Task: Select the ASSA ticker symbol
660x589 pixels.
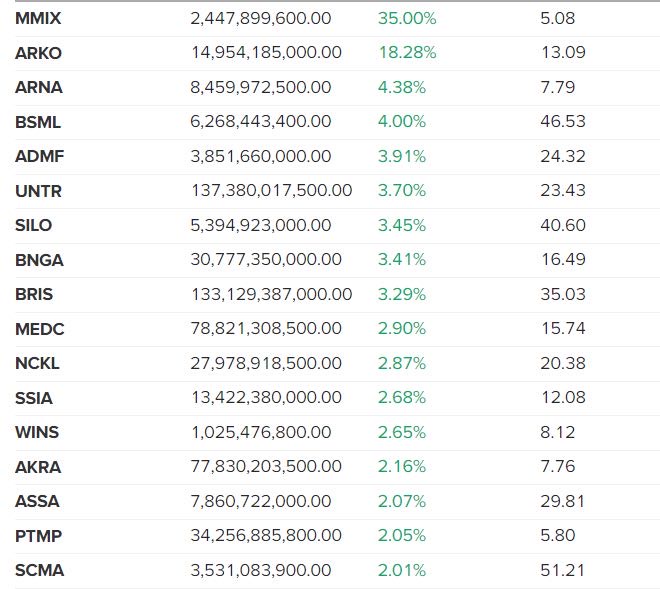Action: [x=37, y=502]
